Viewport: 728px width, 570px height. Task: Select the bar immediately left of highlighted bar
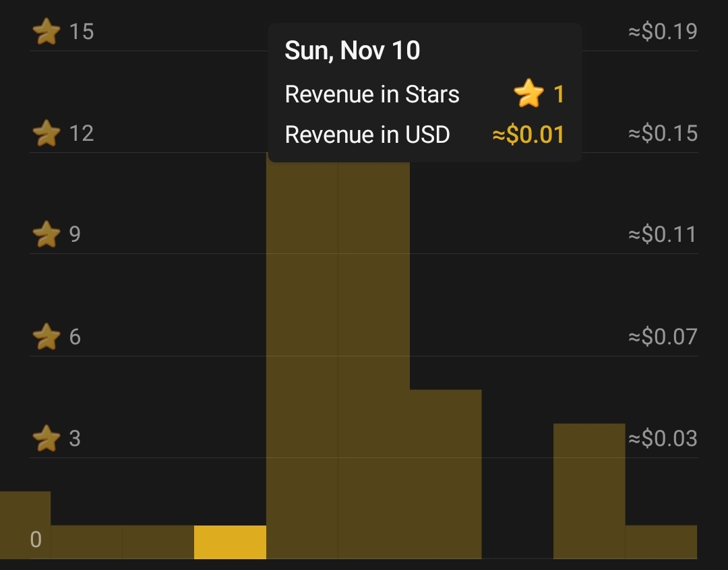point(158,542)
